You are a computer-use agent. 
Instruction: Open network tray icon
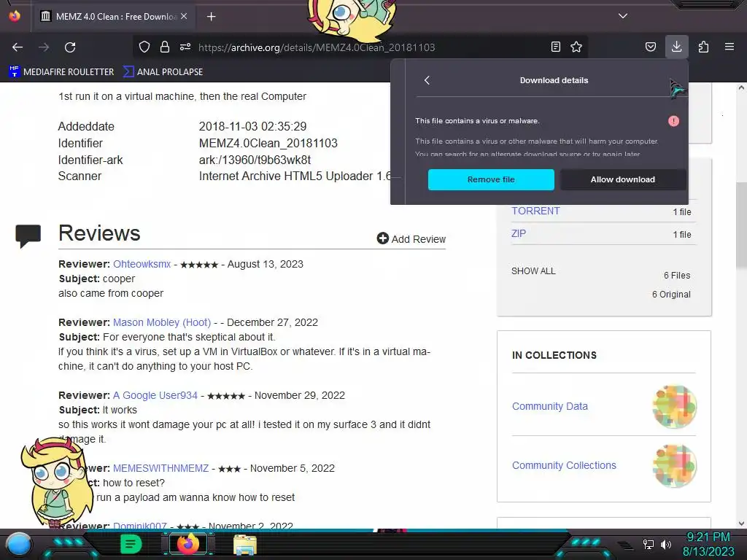click(x=649, y=544)
